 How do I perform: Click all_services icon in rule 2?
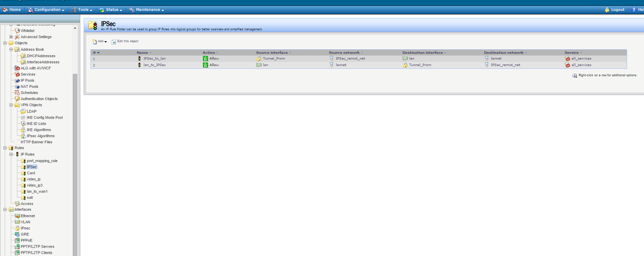coord(567,65)
